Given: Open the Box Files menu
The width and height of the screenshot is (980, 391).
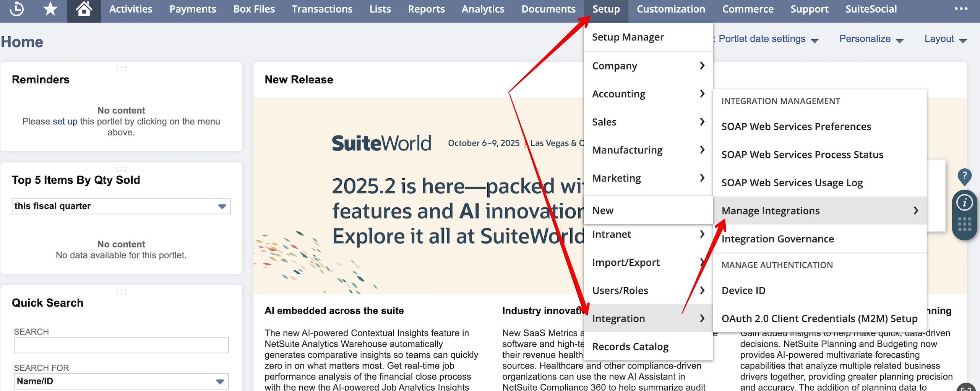Looking at the screenshot, I should click(254, 9).
